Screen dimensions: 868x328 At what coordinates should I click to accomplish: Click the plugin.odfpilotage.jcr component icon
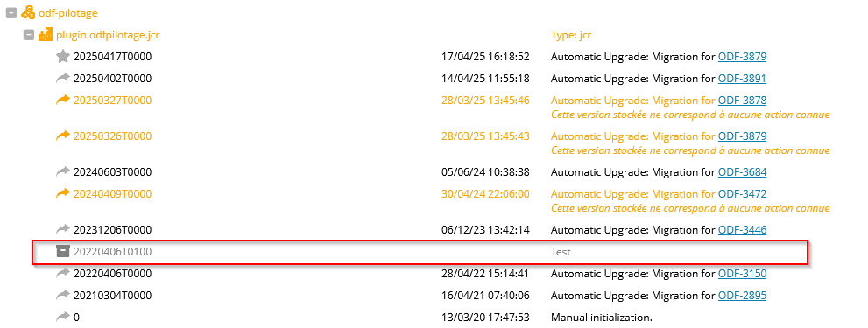45,35
